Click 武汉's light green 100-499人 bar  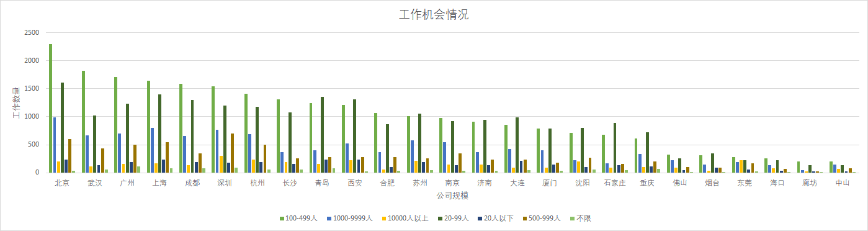click(x=83, y=122)
